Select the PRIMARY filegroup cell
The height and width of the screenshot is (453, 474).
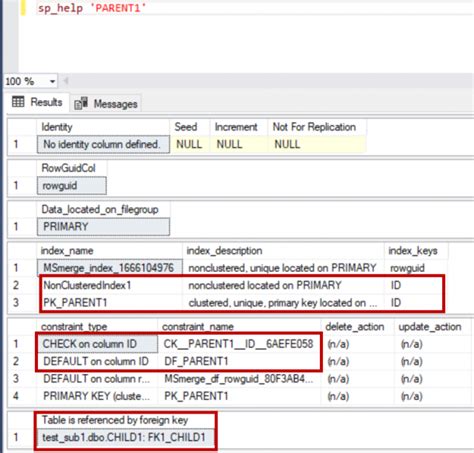[103, 227]
